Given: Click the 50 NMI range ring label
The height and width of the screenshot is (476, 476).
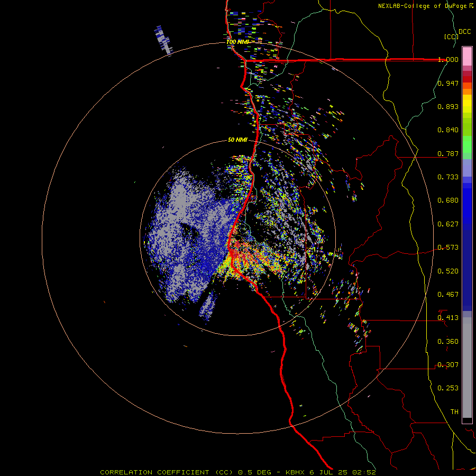Looking at the screenshot, I should pos(237,140).
